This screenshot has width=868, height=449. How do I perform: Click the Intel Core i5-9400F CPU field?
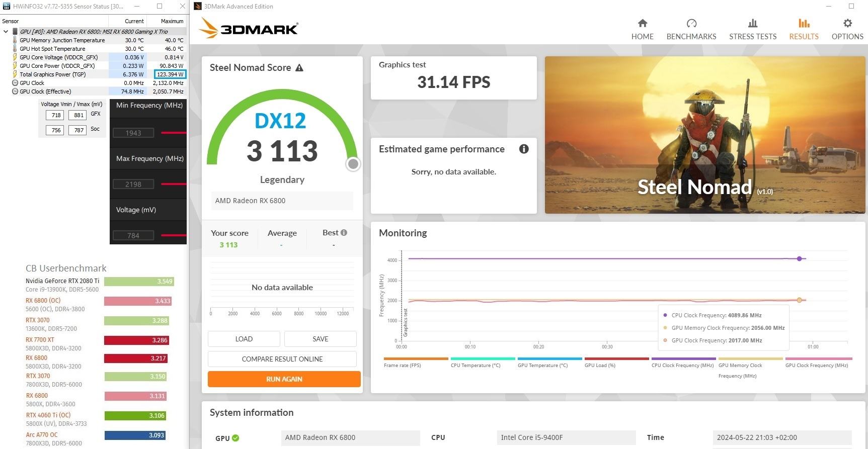[566, 437]
